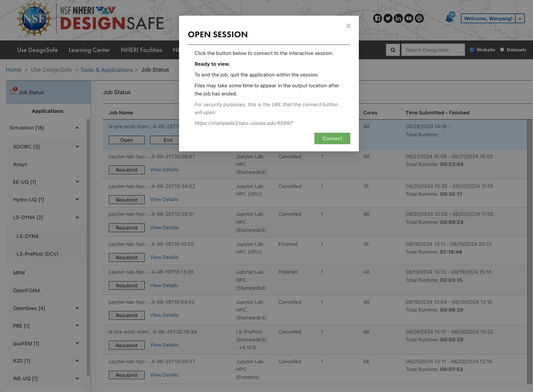Click the green Connect button
The width and height of the screenshot is (533, 392).
[332, 139]
